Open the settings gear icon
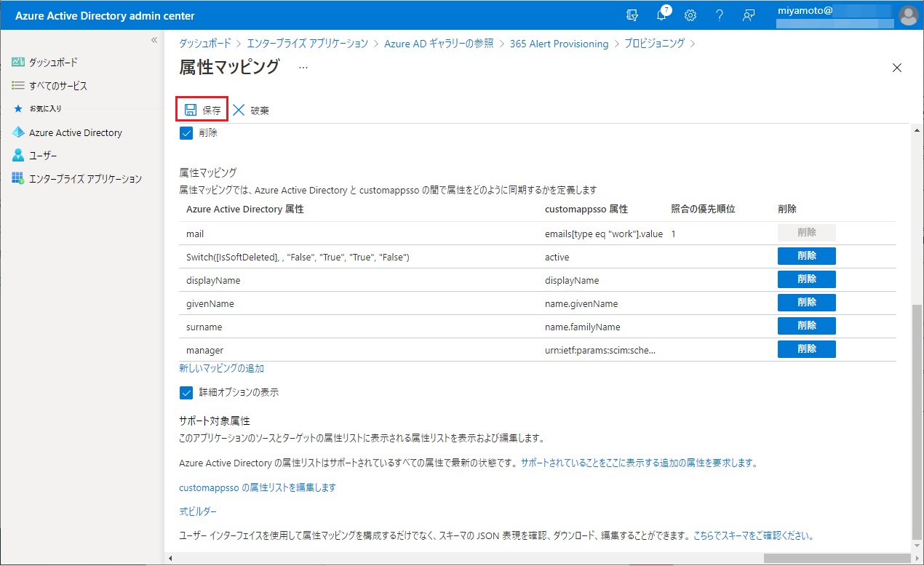This screenshot has width=924, height=566. [690, 15]
